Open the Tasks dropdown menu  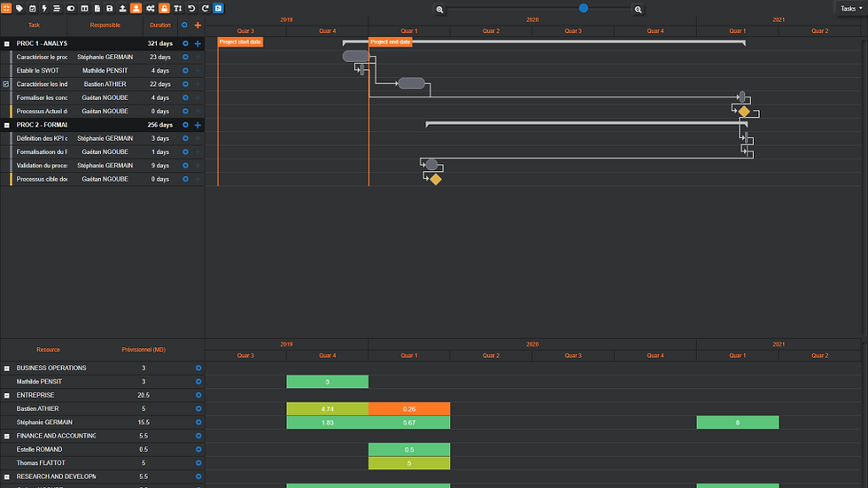pos(851,8)
